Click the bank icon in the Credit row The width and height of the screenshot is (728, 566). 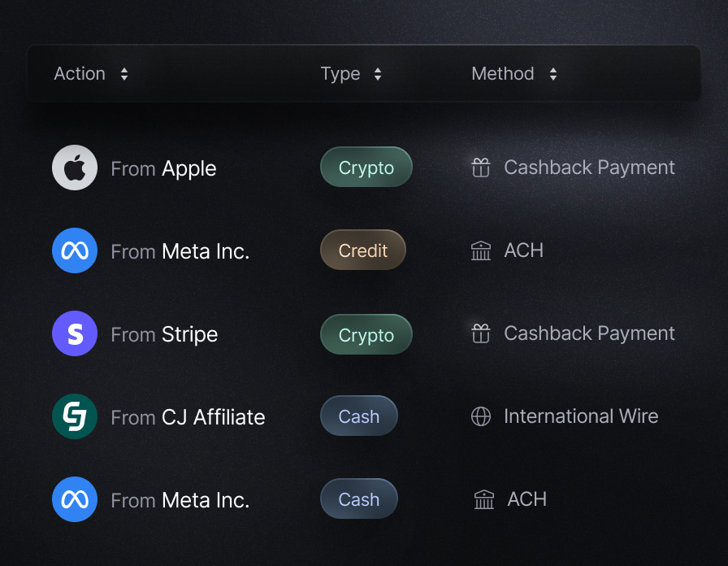(481, 250)
